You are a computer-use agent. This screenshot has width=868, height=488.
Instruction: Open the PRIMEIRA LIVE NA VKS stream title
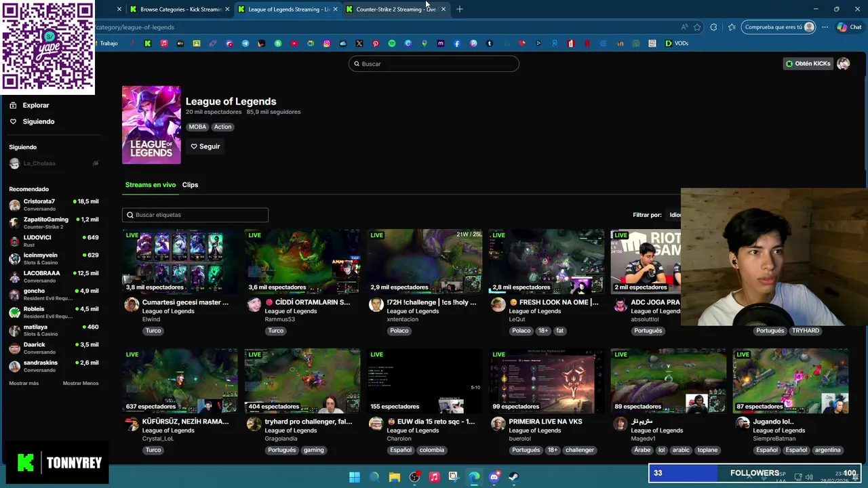(x=545, y=422)
